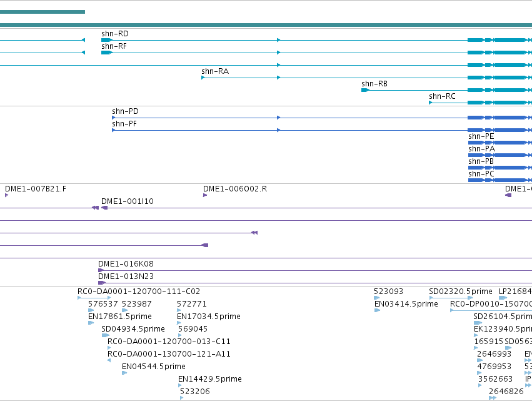The height and width of the screenshot is (401, 532).
Task: Select the 523093 EST label
Action: pyautogui.click(x=388, y=292)
